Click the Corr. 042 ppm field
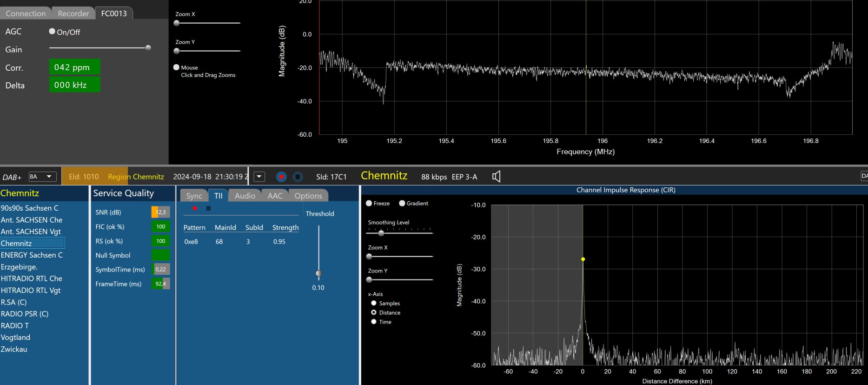Screen dimensions: 868x385 74,67
